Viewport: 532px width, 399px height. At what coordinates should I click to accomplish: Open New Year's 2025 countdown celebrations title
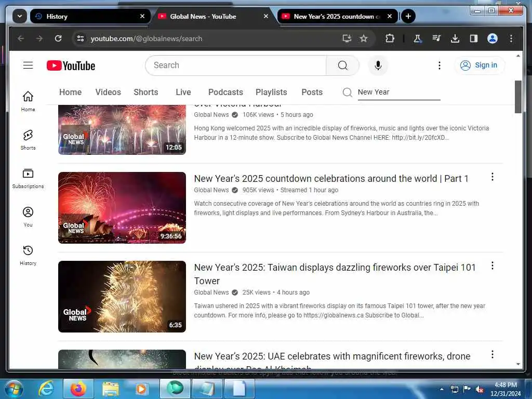click(x=331, y=179)
